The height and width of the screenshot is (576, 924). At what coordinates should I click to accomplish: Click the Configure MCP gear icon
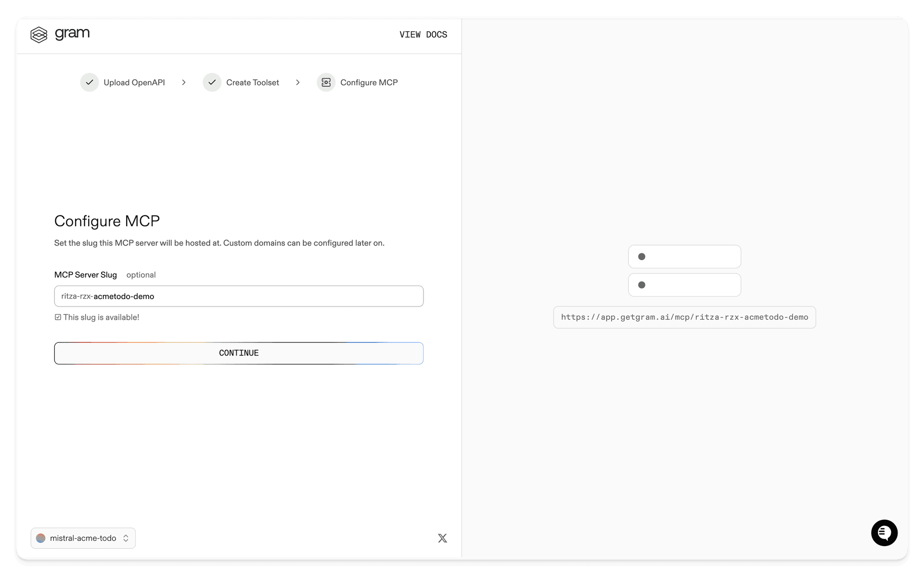(326, 82)
